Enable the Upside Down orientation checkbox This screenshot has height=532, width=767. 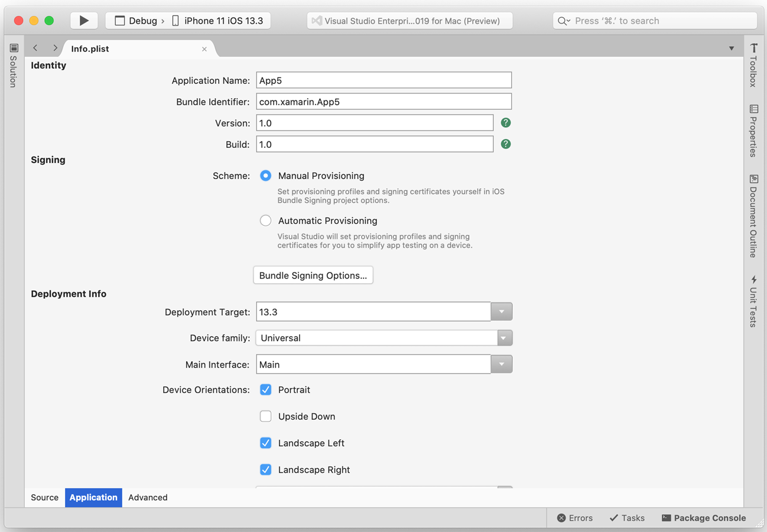pyautogui.click(x=266, y=417)
